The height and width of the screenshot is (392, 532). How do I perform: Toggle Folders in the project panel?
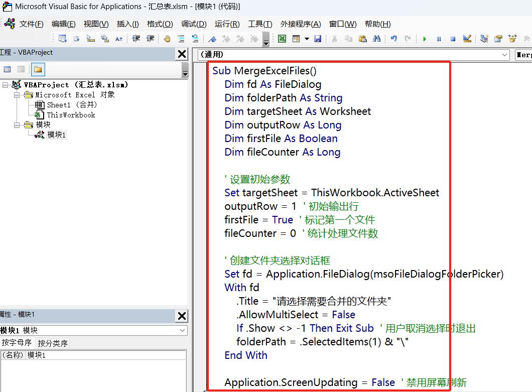click(38, 69)
